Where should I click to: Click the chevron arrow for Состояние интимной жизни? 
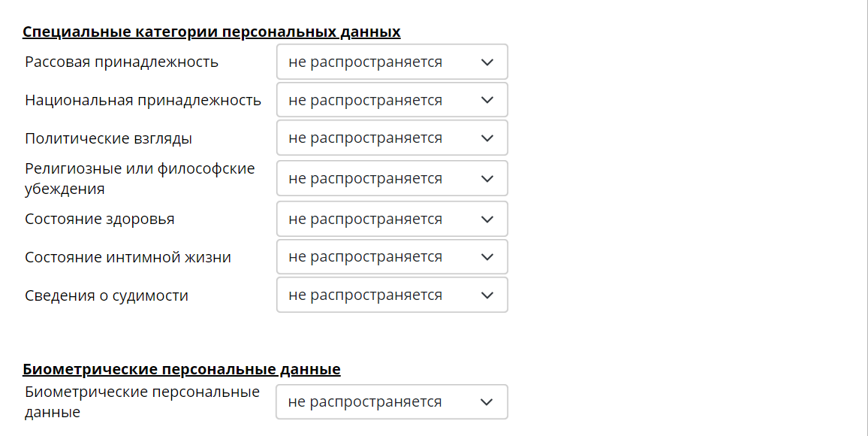pos(487,257)
